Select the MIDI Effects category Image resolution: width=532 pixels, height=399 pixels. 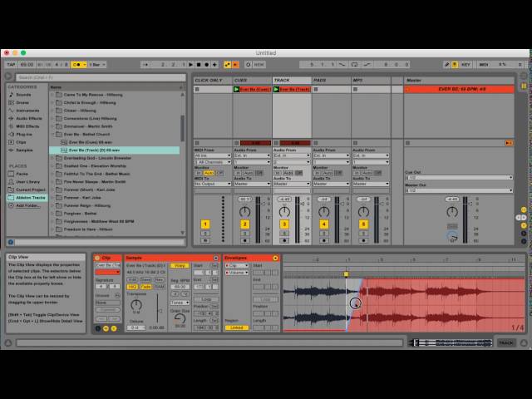click(x=27, y=126)
